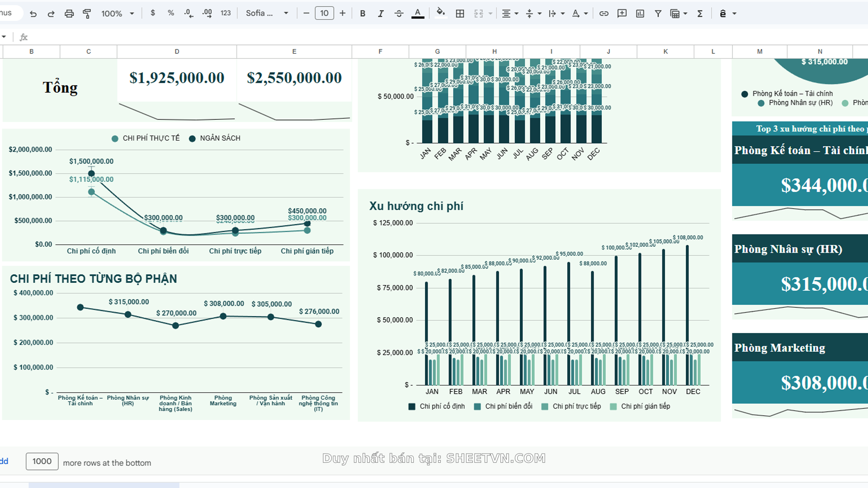The image size is (868, 488).
Task: Click the insert chart icon
Action: click(640, 14)
